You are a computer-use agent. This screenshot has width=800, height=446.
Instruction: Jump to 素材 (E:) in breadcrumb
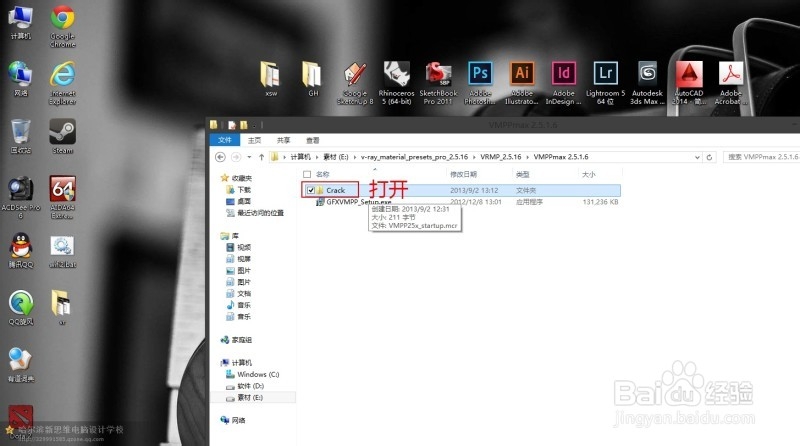336,157
